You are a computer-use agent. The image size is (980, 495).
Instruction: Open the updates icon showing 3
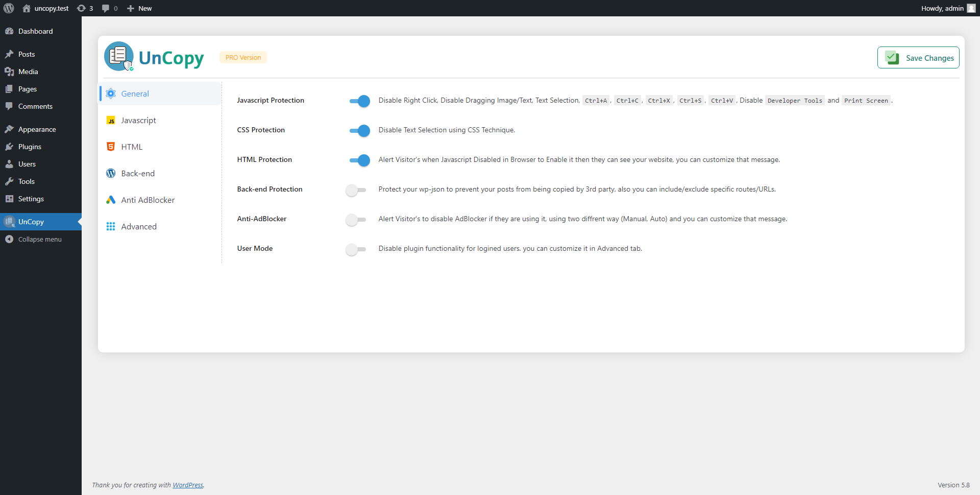click(81, 8)
